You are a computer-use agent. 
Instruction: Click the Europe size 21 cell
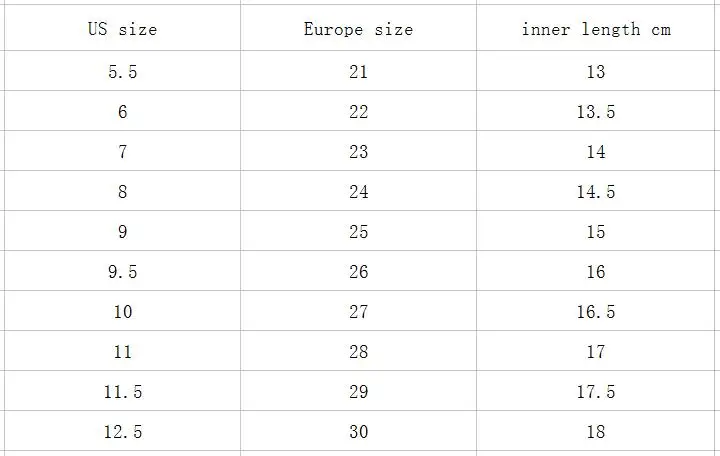(359, 71)
